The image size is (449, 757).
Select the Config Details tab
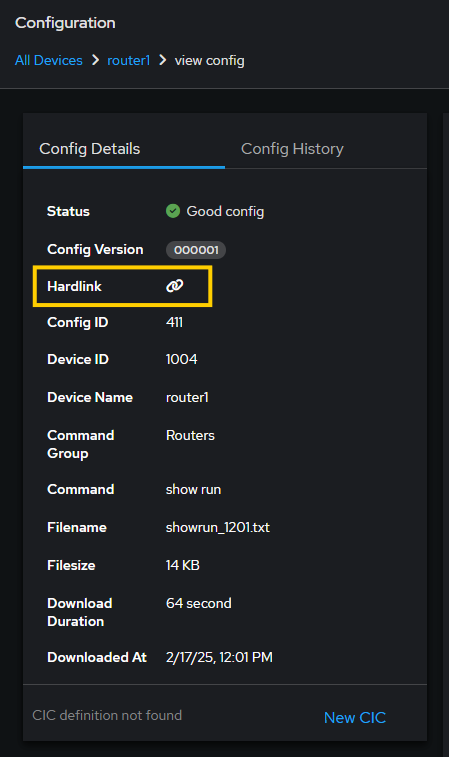click(x=90, y=149)
